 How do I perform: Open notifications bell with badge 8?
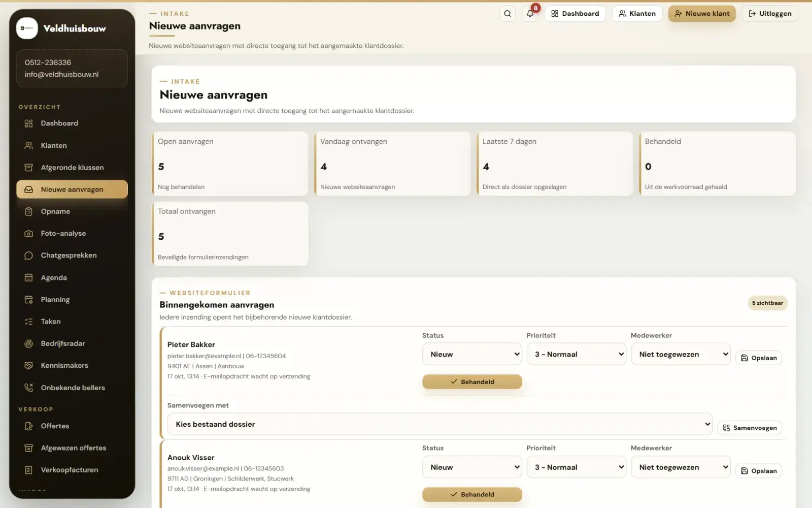(x=530, y=14)
